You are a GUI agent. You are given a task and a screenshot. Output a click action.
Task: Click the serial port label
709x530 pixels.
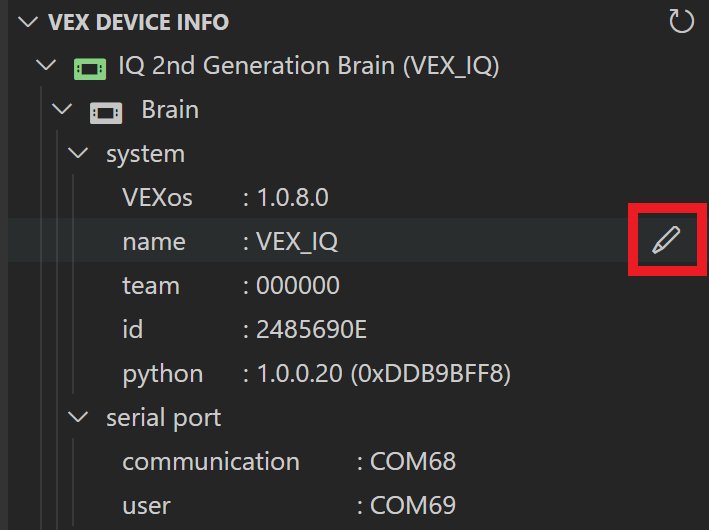point(163,417)
